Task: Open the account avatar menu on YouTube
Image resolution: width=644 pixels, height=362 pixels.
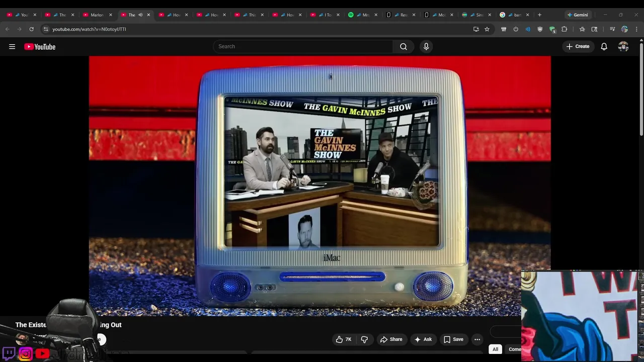Action: [623, 46]
